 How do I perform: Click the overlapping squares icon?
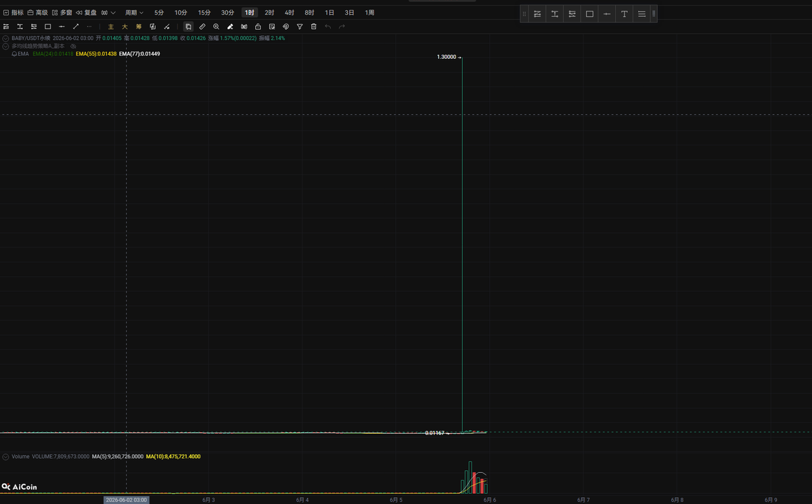point(152,26)
